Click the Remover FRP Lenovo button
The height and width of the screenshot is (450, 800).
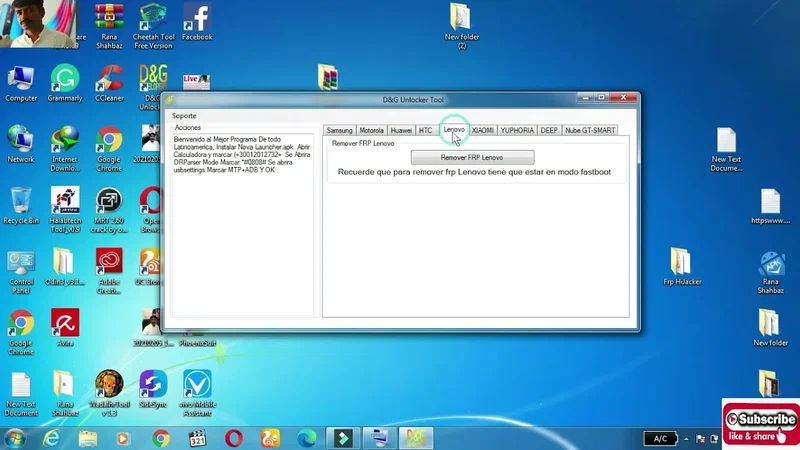point(472,158)
